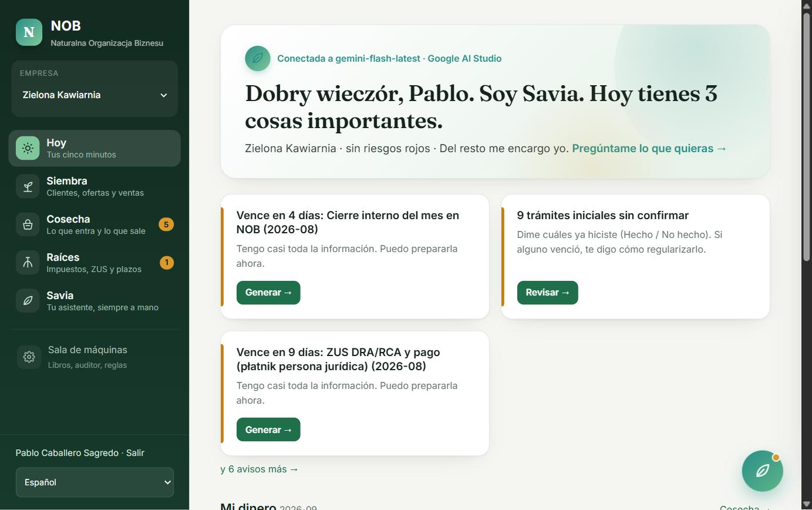
Task: Open the Español language selector
Action: click(95, 482)
